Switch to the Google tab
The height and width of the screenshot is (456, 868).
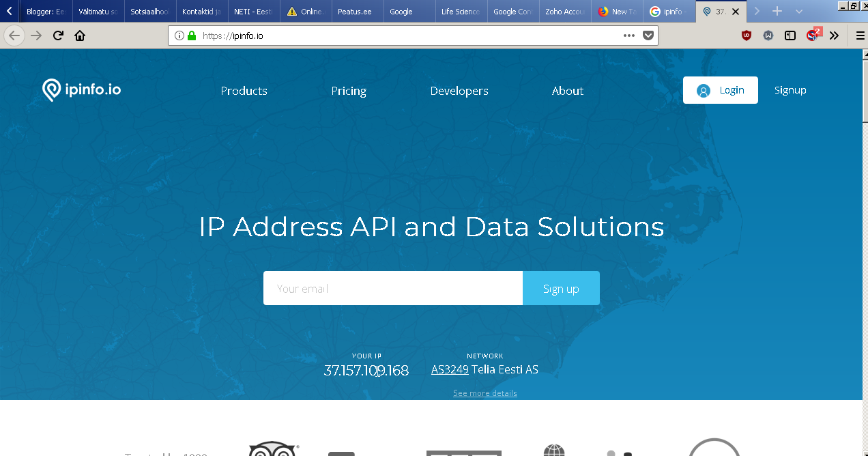409,12
